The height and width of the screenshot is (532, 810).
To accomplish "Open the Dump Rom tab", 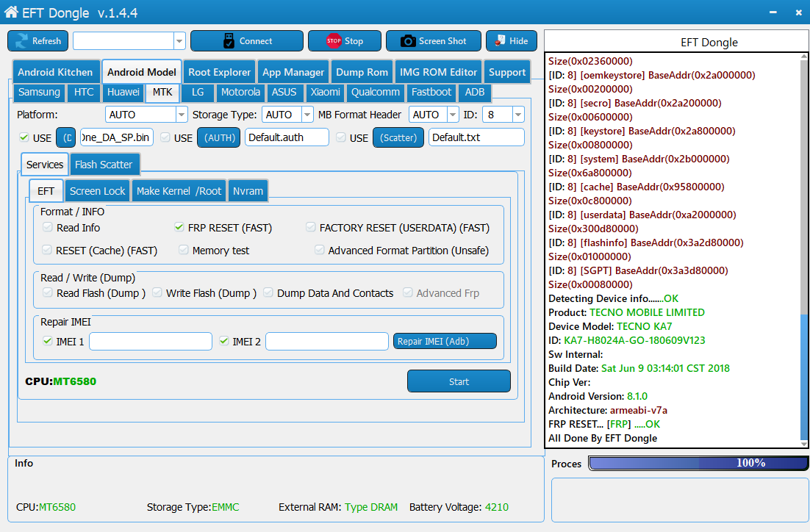I will 362,72.
